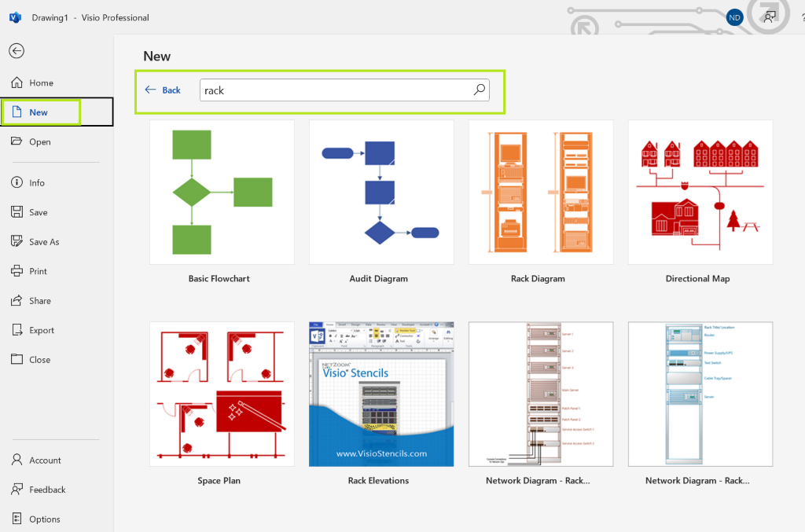
Task: Click the Rack Diagram label
Action: coord(538,278)
